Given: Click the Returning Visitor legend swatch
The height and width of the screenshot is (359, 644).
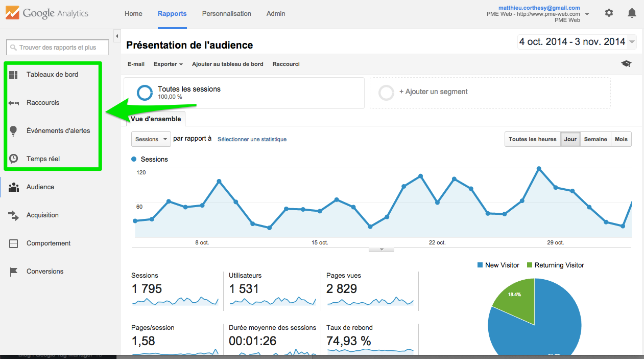Looking at the screenshot, I should 530,265.
